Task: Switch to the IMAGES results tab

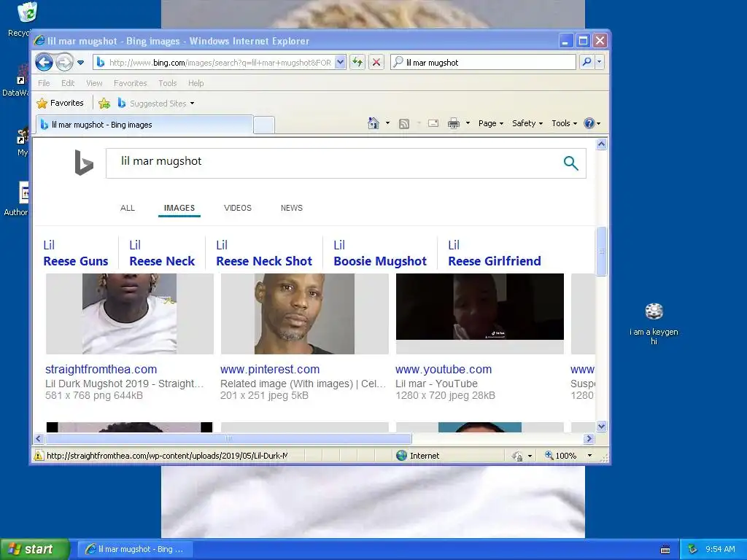Action: pos(179,208)
